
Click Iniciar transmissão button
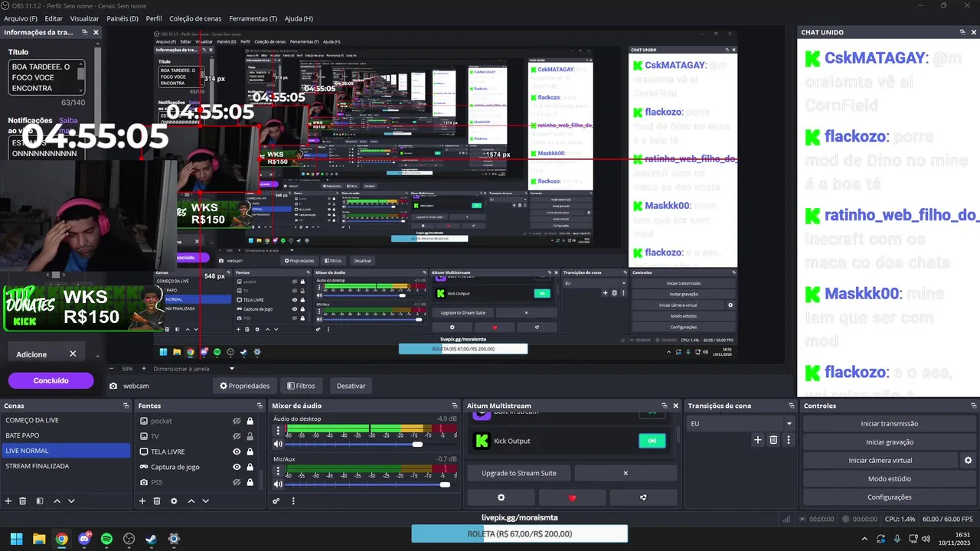pyautogui.click(x=890, y=423)
